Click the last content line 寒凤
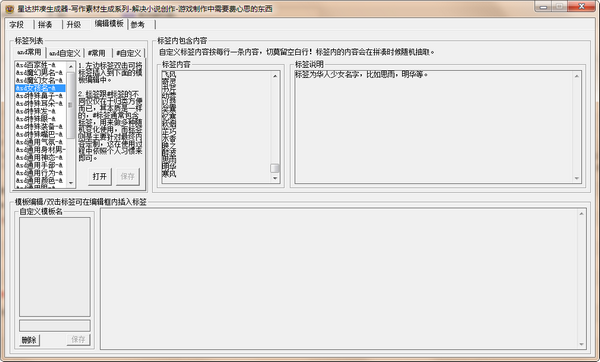 point(169,174)
